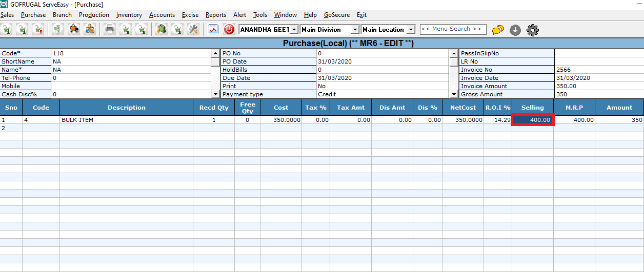Select the R.O.I cell 14.29

[498, 120]
